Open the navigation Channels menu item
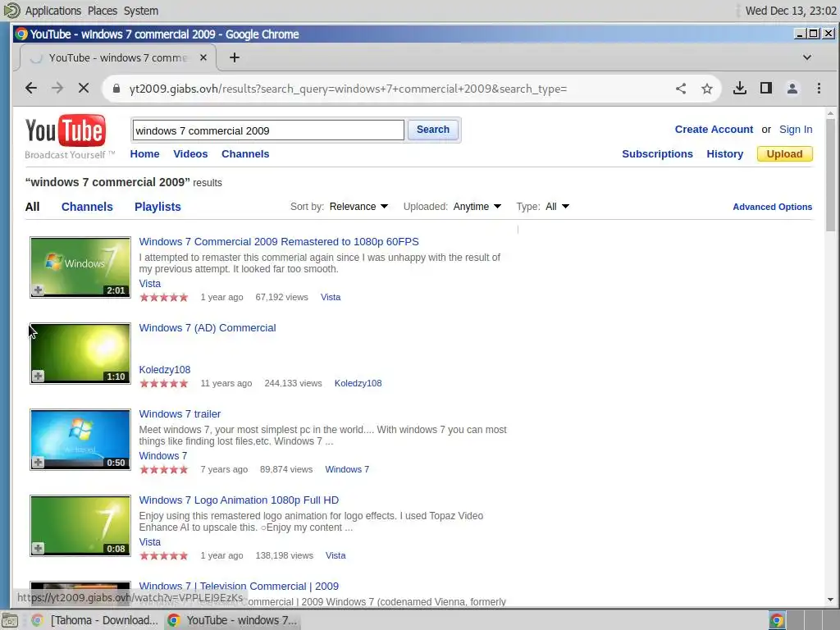Image resolution: width=840 pixels, height=630 pixels. (245, 153)
